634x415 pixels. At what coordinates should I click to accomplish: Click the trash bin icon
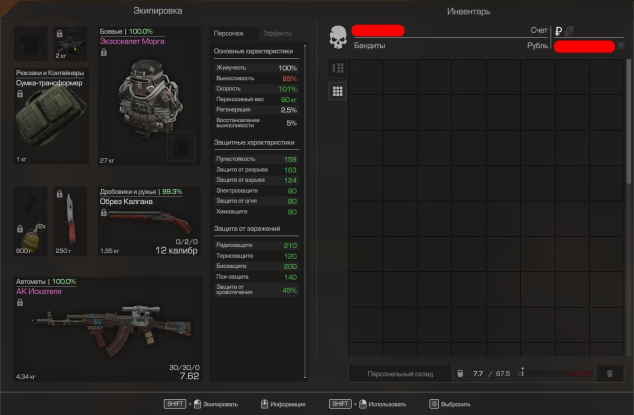(x=609, y=373)
